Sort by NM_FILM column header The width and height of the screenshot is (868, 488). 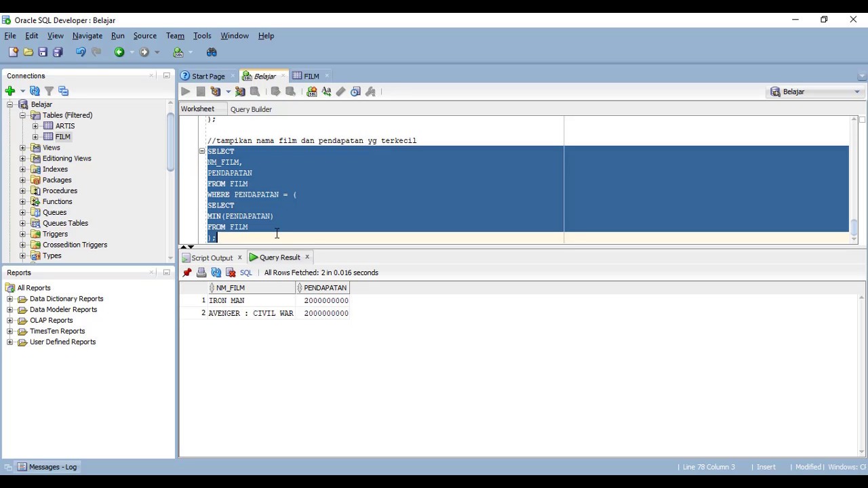pyautogui.click(x=252, y=288)
